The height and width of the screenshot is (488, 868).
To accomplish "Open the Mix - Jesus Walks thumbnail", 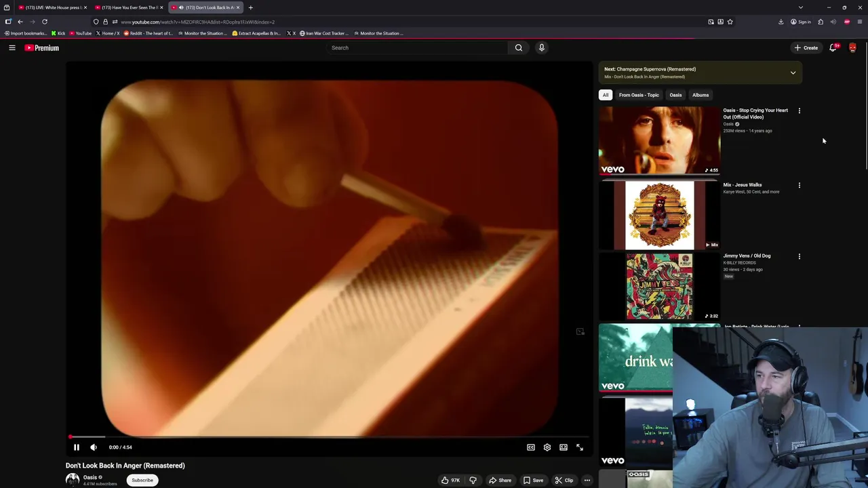I will pos(659,215).
